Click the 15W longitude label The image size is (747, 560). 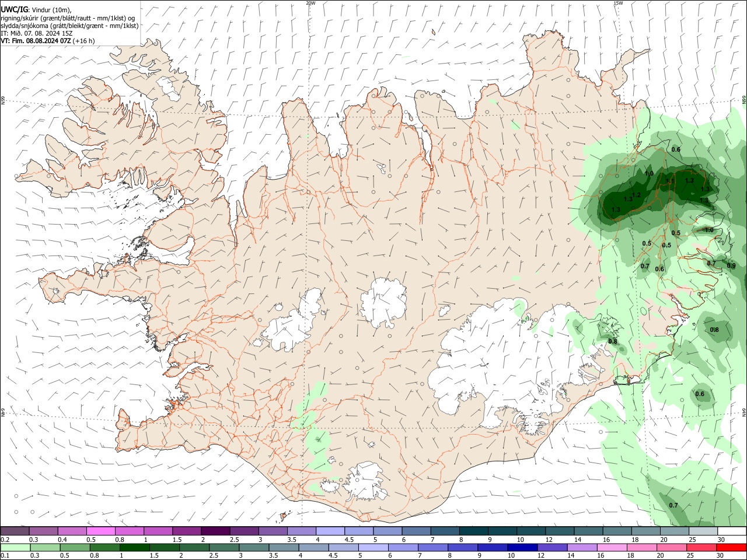coord(618,3)
